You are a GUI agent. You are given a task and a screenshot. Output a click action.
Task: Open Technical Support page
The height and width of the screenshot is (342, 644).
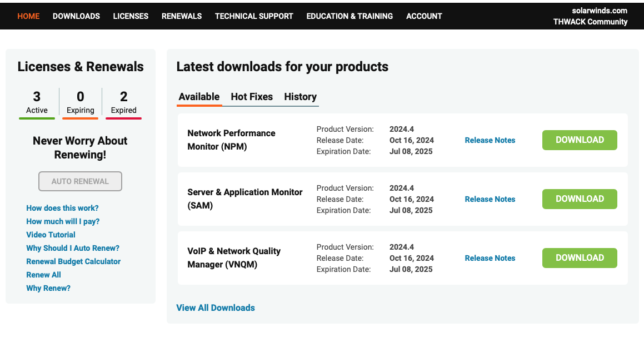pos(254,16)
